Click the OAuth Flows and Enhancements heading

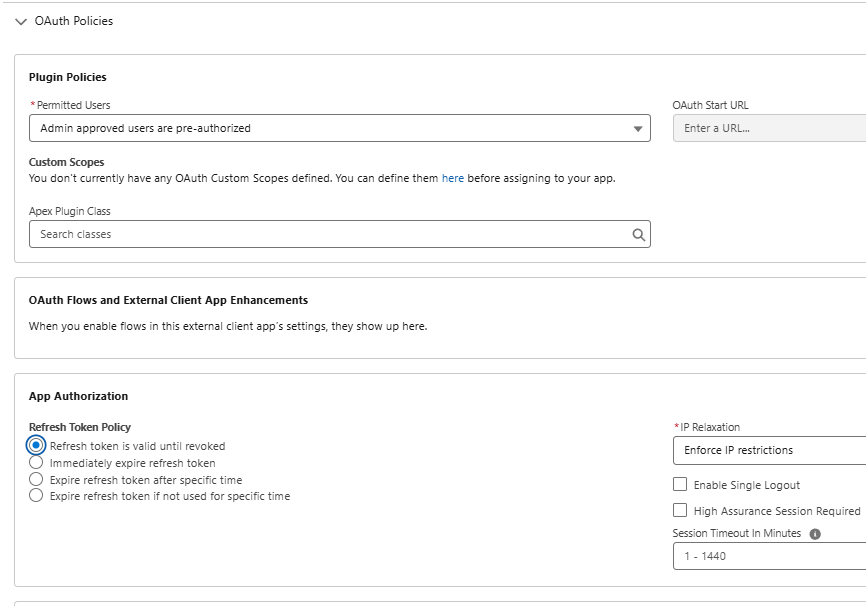click(168, 300)
